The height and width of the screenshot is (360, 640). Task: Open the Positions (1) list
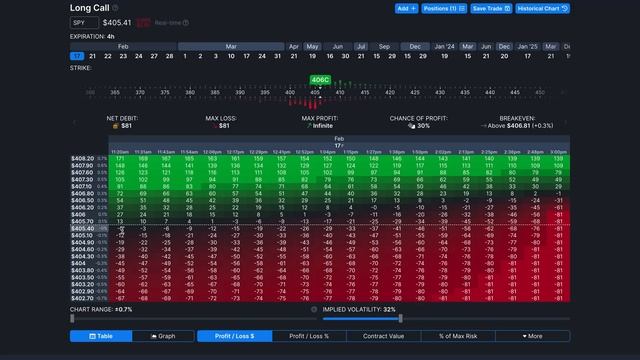point(444,9)
